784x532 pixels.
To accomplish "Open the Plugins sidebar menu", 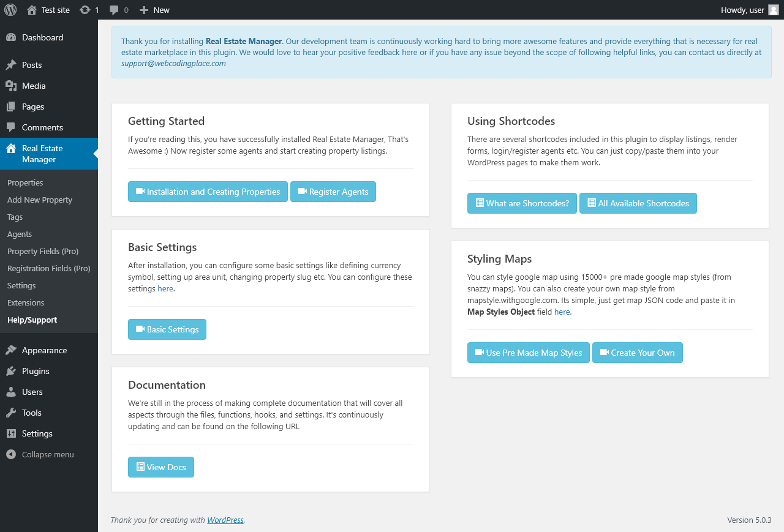I will [x=36, y=371].
